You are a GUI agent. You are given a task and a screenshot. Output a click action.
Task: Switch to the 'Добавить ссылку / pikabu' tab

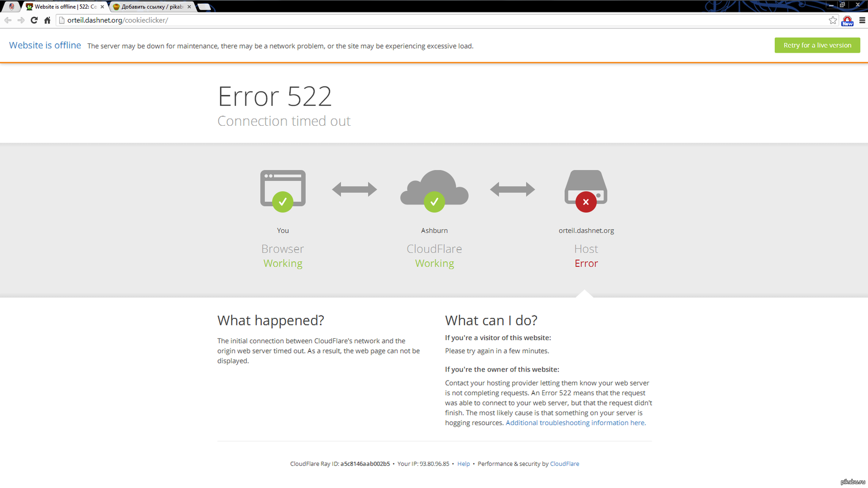click(x=152, y=7)
